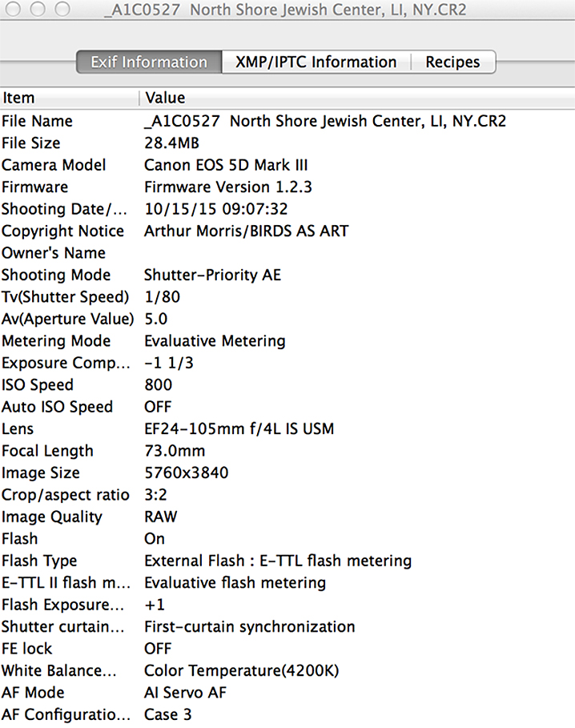Select the ISO Speed value 800
575x728 pixels.
(x=159, y=385)
